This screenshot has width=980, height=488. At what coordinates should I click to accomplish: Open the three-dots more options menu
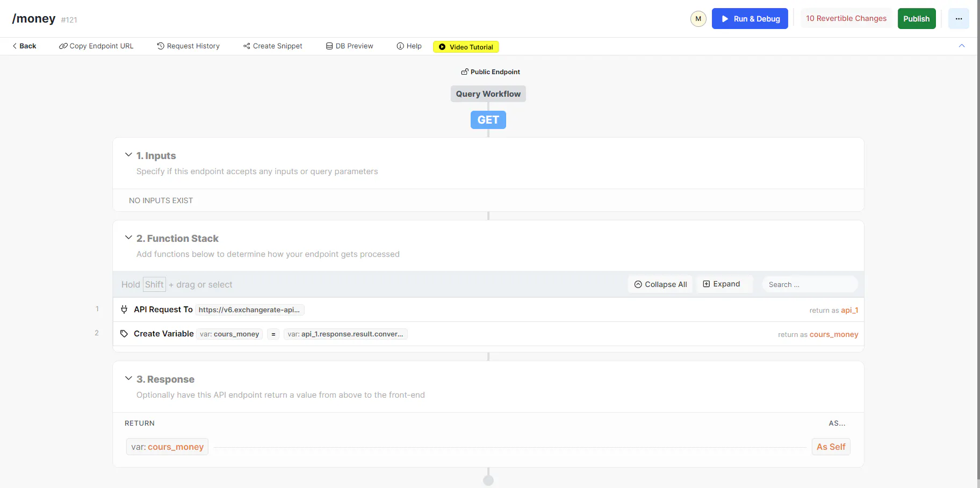pos(959,18)
